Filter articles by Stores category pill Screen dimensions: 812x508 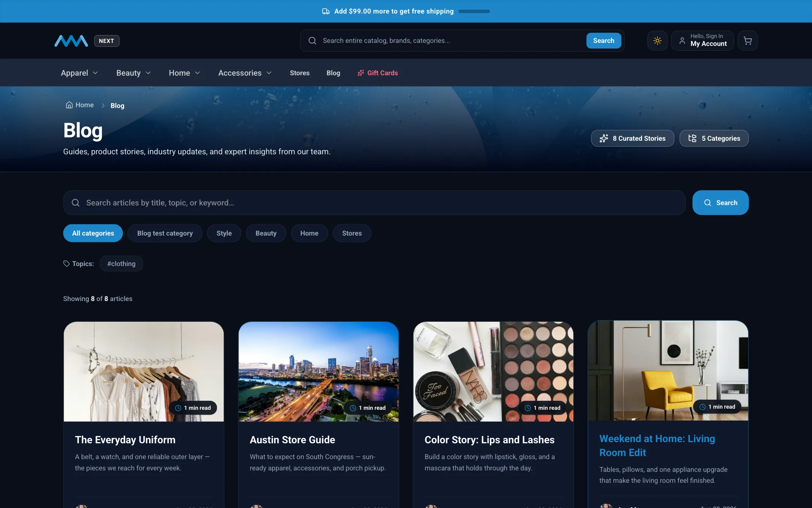352,233
